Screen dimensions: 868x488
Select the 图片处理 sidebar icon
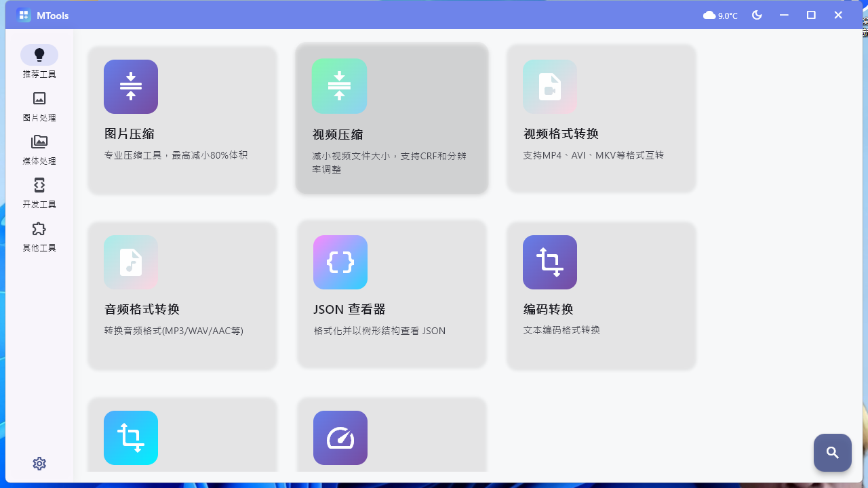39,98
